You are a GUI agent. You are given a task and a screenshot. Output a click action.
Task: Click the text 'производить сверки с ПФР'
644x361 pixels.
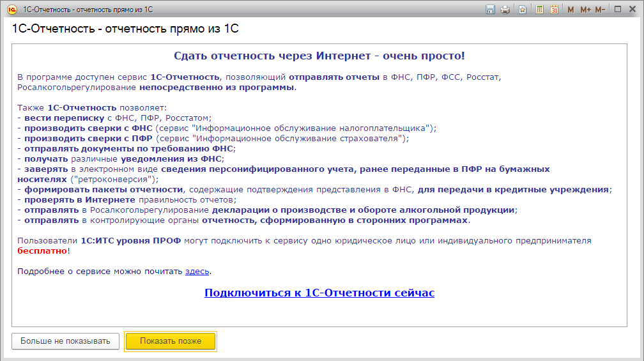point(88,139)
